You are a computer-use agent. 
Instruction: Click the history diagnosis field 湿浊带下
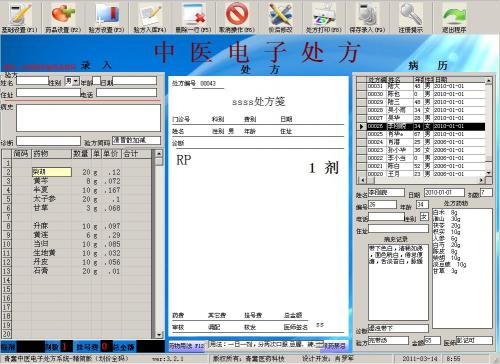[x=398, y=328]
